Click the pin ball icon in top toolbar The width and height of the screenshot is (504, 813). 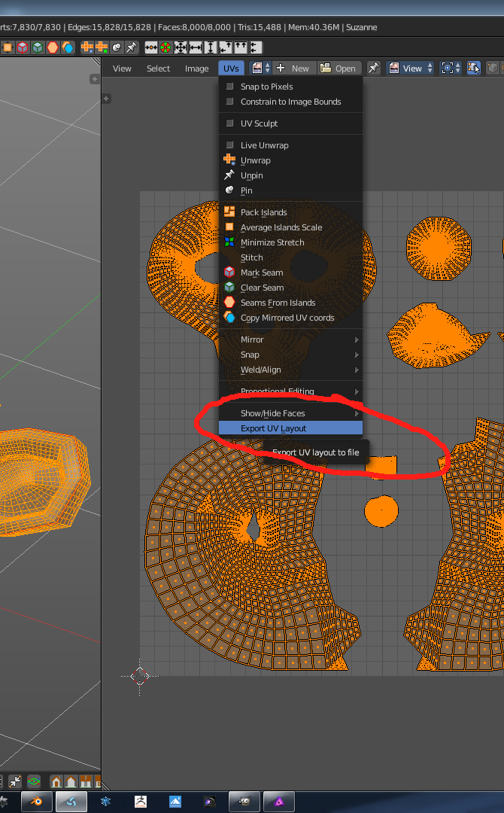pyautogui.click(x=117, y=47)
